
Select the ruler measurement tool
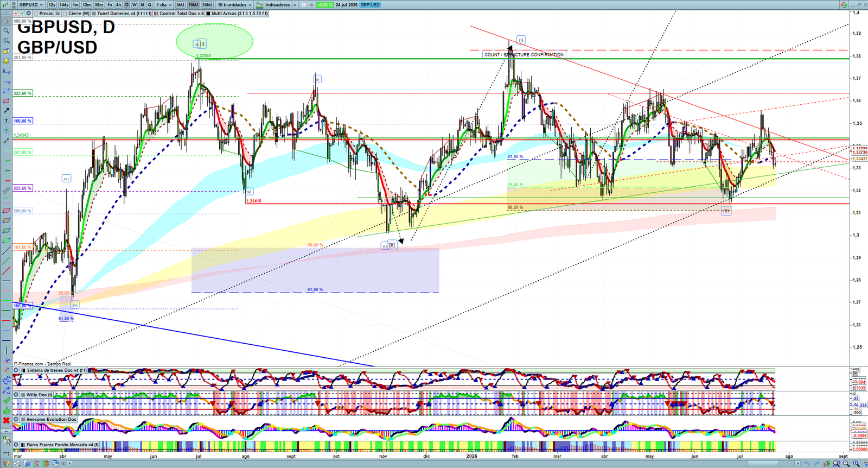[x=7, y=191]
